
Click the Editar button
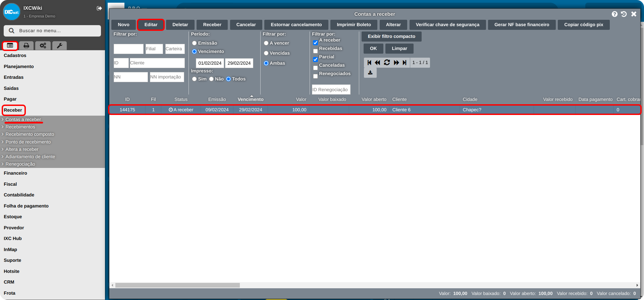[151, 25]
